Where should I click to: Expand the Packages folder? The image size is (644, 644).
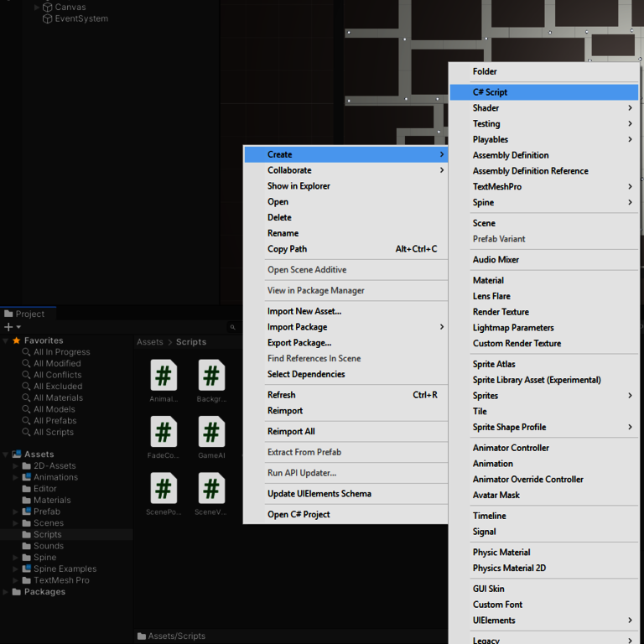(x=5, y=592)
